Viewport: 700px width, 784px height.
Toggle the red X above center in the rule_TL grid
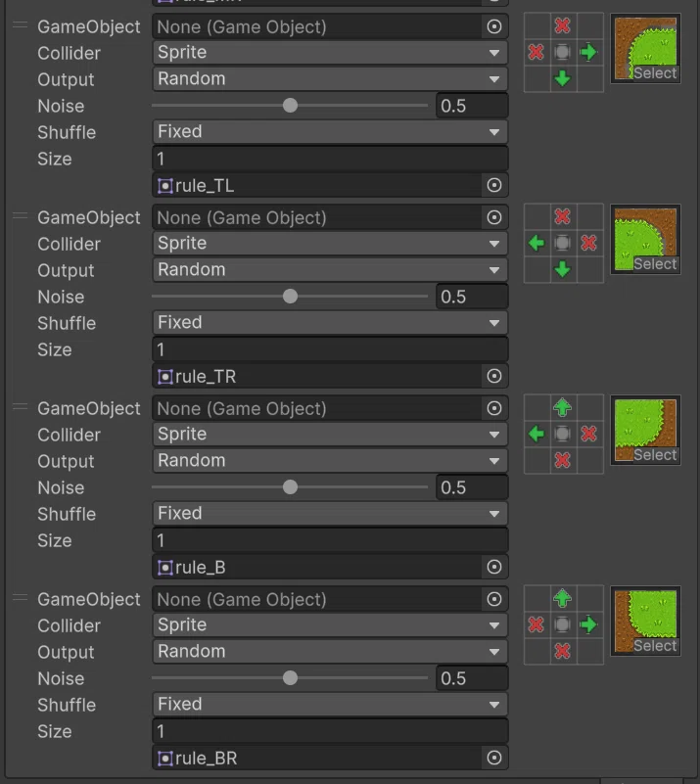tap(563, 25)
